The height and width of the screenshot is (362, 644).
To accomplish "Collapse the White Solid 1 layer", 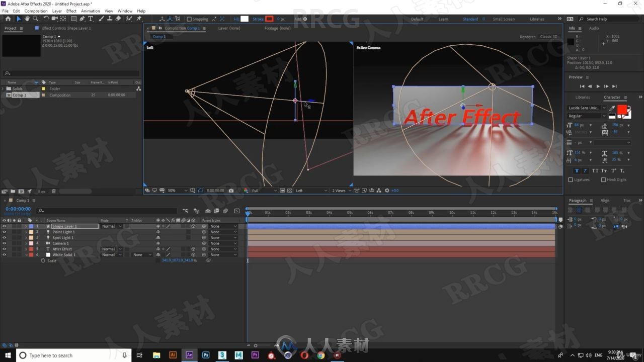I will tap(26, 255).
